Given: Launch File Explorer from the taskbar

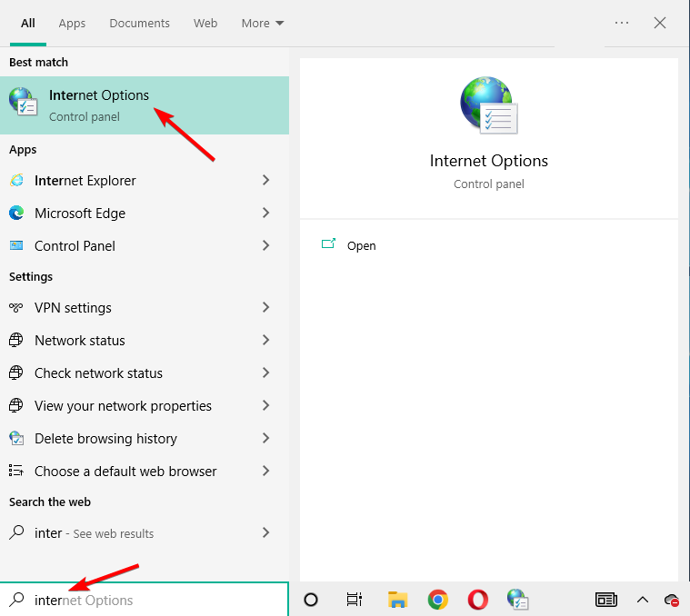Looking at the screenshot, I should (397, 600).
